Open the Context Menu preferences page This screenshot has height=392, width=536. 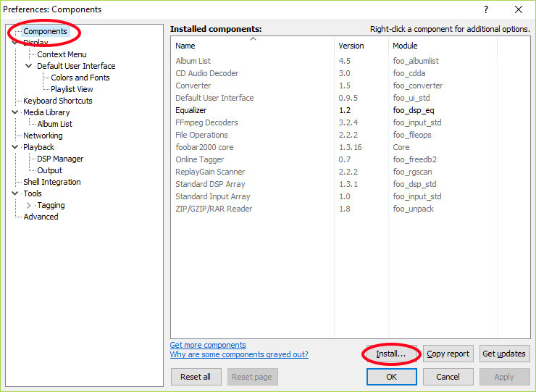click(62, 54)
